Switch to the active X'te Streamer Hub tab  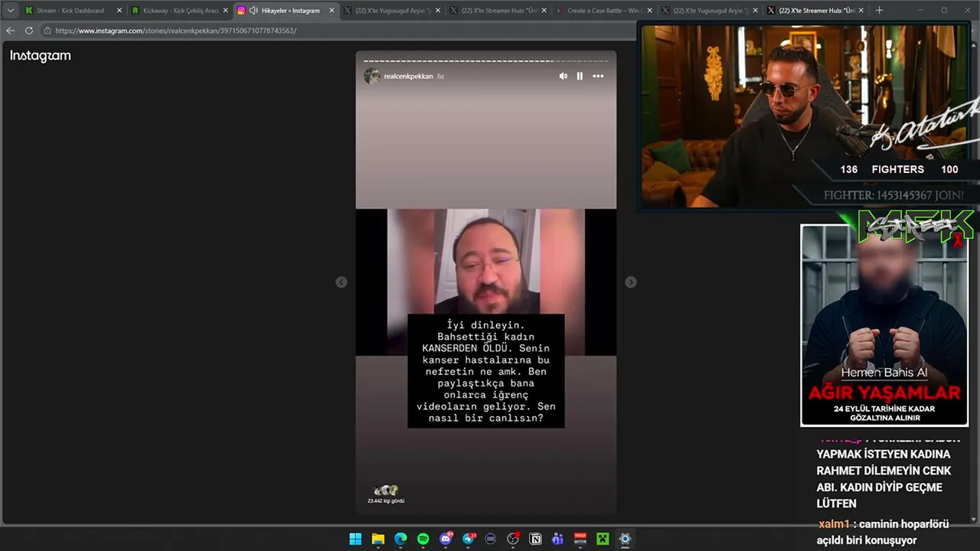coord(816,11)
